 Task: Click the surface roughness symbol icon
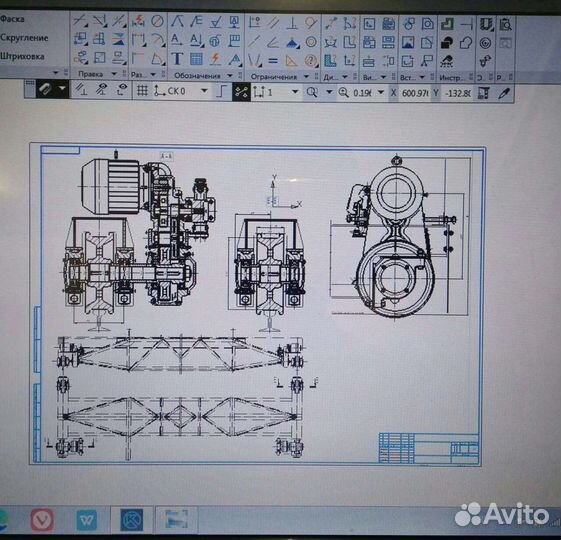point(215,22)
